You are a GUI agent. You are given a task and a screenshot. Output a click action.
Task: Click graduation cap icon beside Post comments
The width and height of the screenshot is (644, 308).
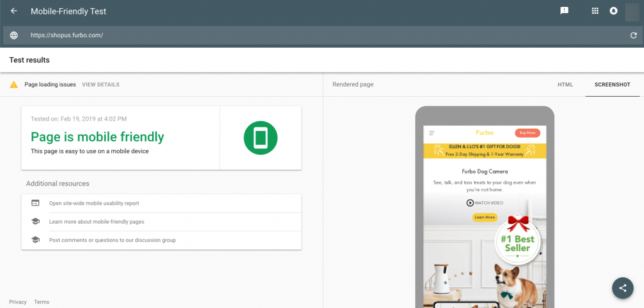point(35,239)
